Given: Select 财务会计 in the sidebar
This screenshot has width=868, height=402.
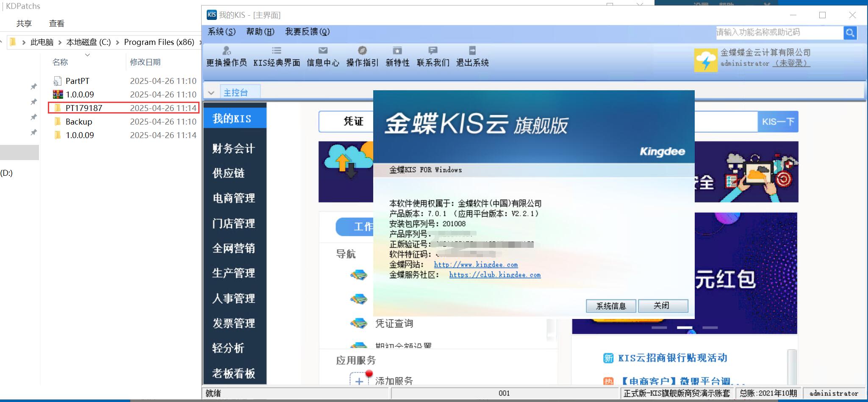Looking at the screenshot, I should (x=233, y=149).
